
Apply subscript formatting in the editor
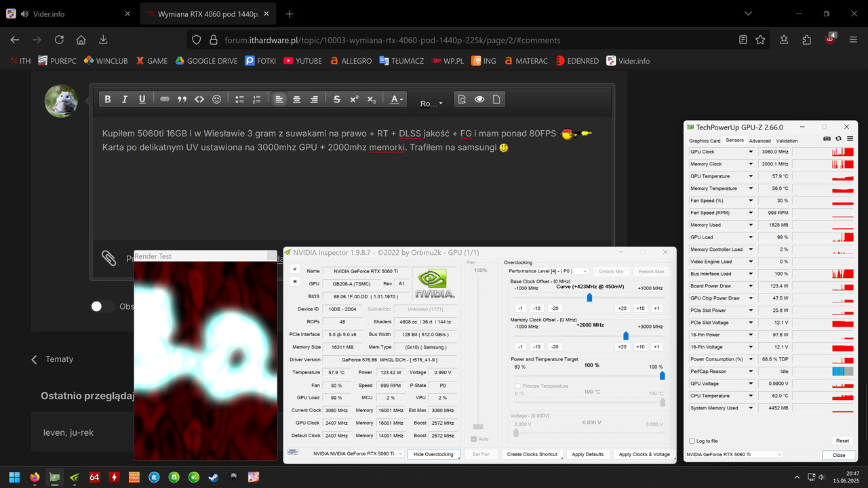click(x=371, y=99)
